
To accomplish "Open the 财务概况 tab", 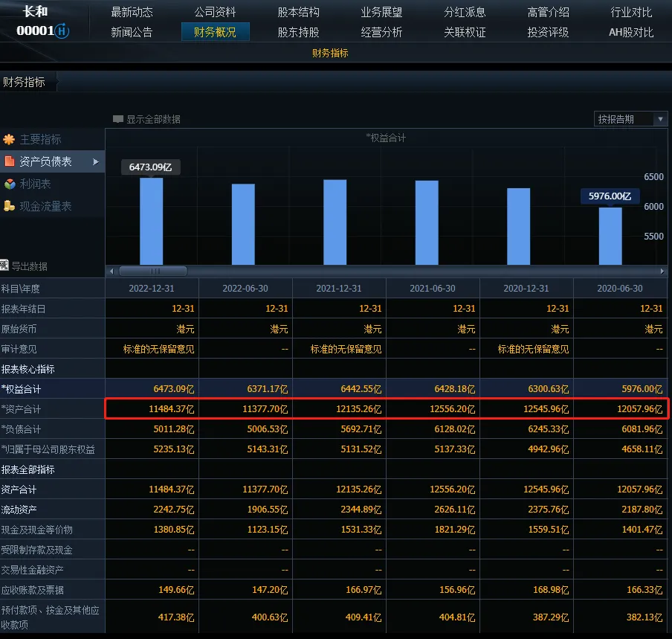I will [215, 32].
